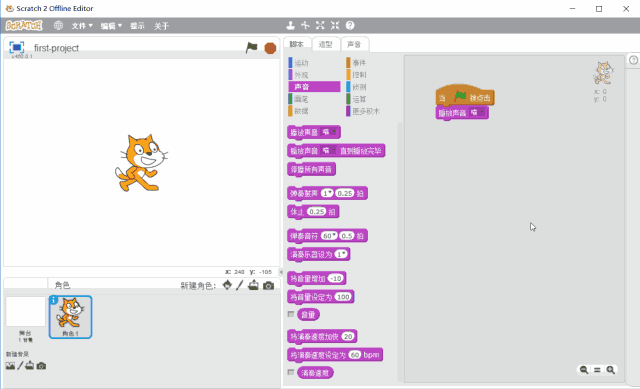640x389 pixels.
Task: Reset scripts area zoom to default
Action: click(597, 369)
